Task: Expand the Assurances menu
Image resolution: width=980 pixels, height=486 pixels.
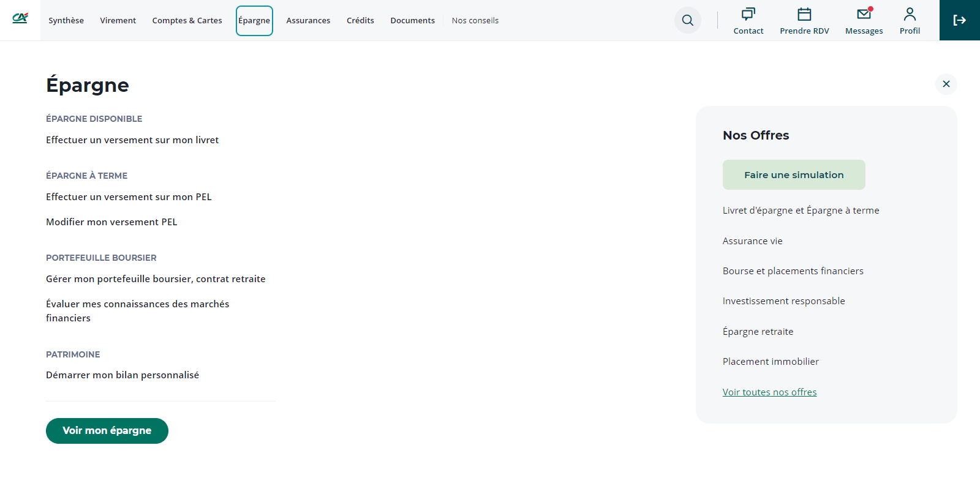Action: click(x=308, y=21)
